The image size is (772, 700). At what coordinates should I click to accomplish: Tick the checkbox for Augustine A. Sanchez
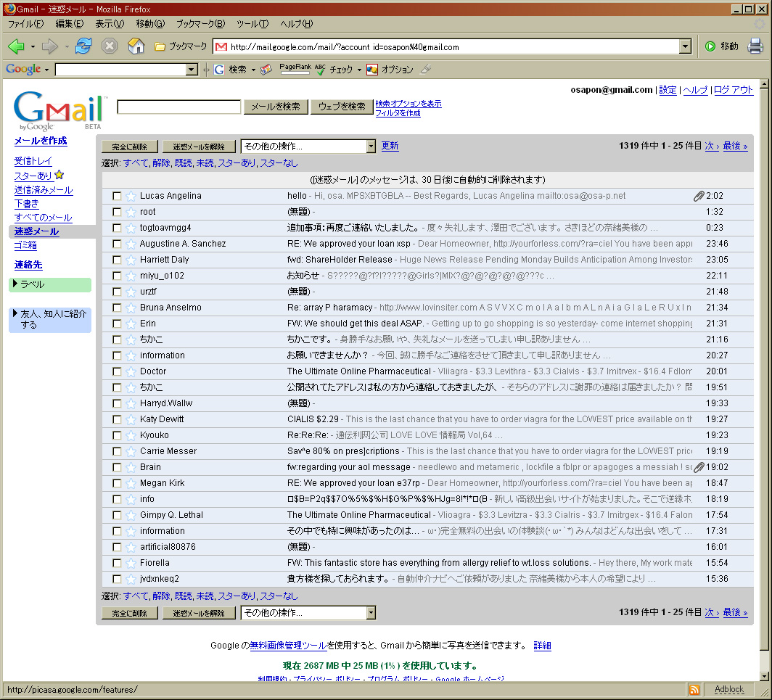point(117,244)
